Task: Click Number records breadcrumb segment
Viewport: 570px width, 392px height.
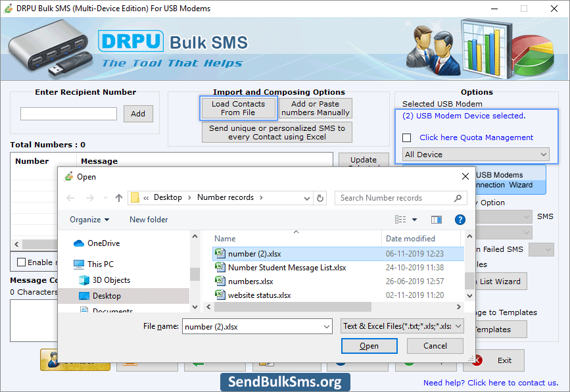Action: (226, 197)
